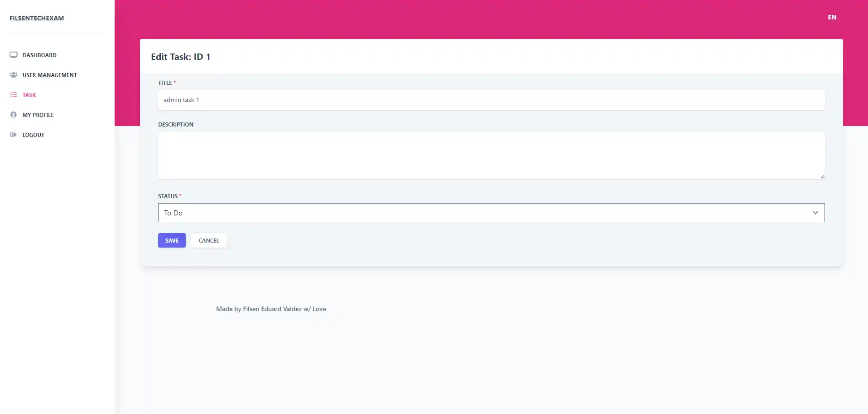Screen dimensions: 868x414
Task: Switch language using EN selector
Action: pos(832,17)
